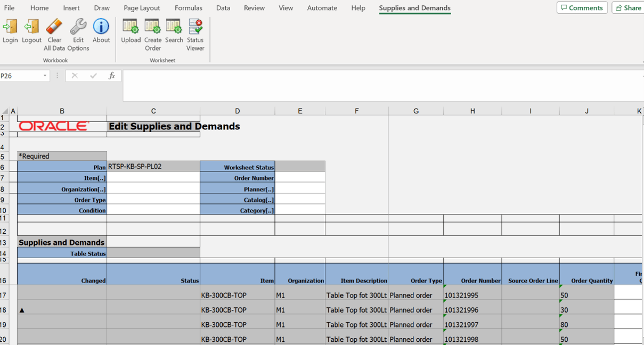Click the order quantity 30 cell
Screen dimensions: 644x345
coord(586,308)
